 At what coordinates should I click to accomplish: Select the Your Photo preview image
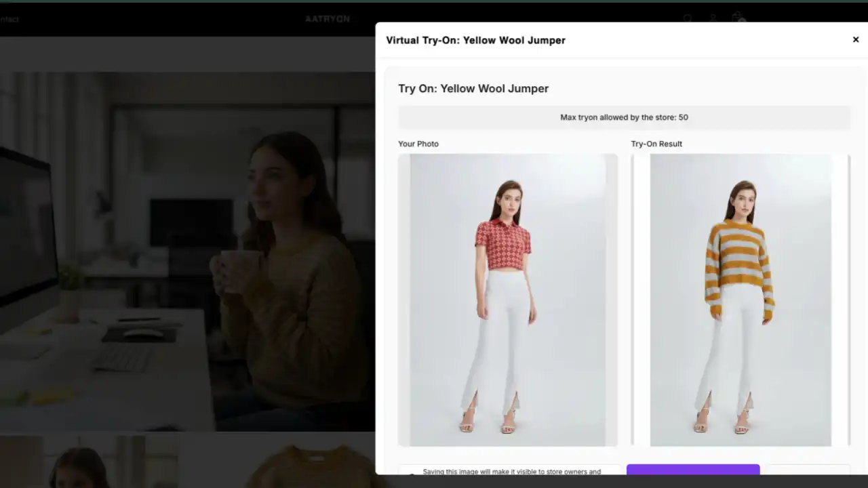pyautogui.click(x=507, y=300)
